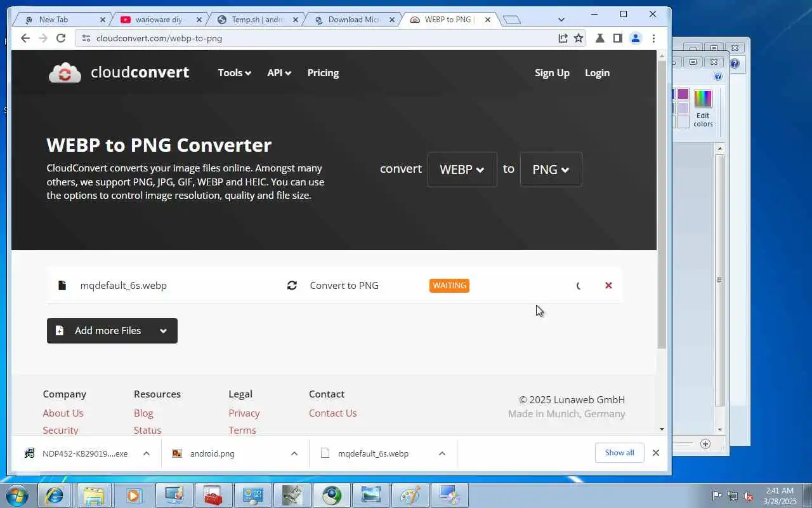Switch to Paint in the taskbar
The width and height of the screenshot is (812, 508).
(410, 495)
